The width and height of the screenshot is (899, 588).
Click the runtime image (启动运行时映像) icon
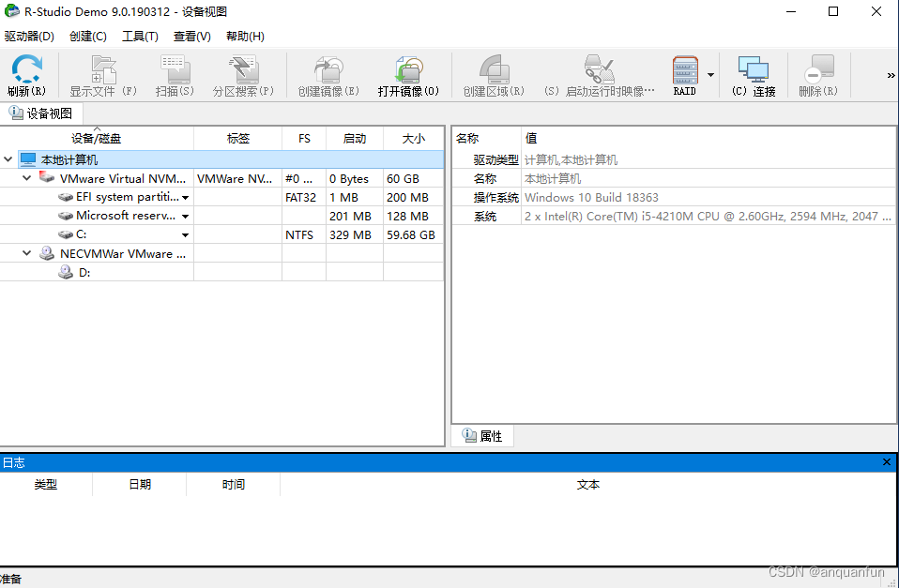tap(599, 70)
